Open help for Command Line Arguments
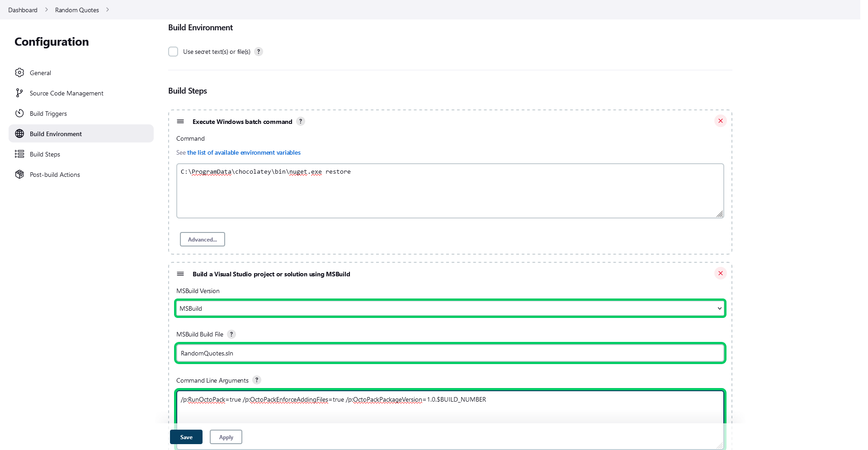This screenshot has width=868, height=450. coord(257,380)
